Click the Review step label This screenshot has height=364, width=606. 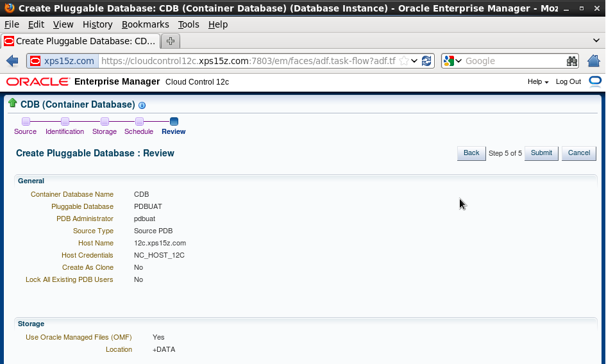174,131
